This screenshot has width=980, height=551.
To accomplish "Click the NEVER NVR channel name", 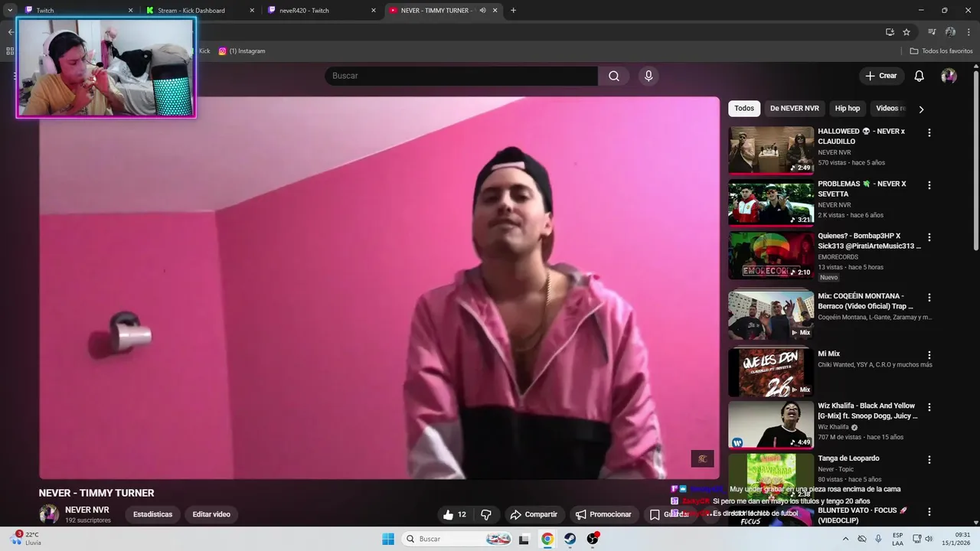I will coord(87,510).
